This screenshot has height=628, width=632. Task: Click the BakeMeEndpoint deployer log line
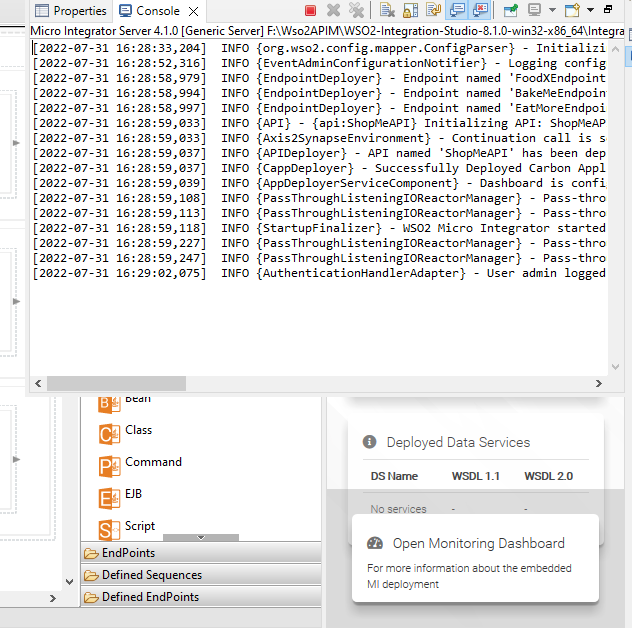coord(319,93)
